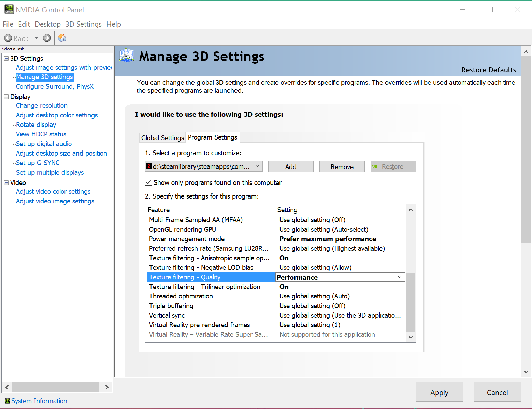Click the Cancel button

pos(497,392)
